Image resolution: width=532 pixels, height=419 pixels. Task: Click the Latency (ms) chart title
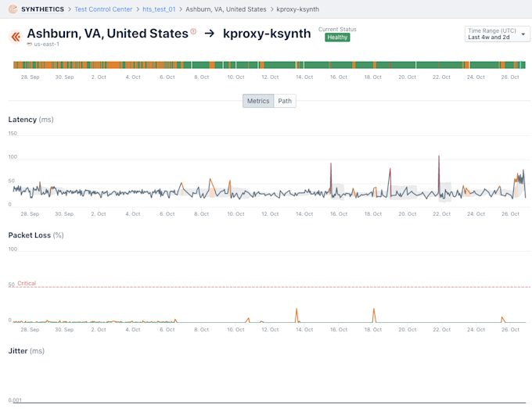[x=31, y=120]
